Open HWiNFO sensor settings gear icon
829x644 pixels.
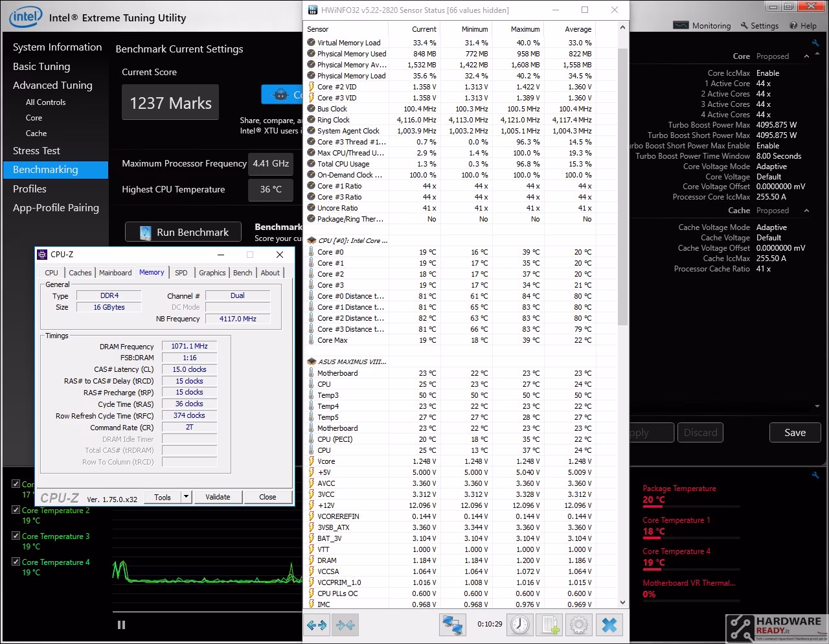tap(579, 625)
